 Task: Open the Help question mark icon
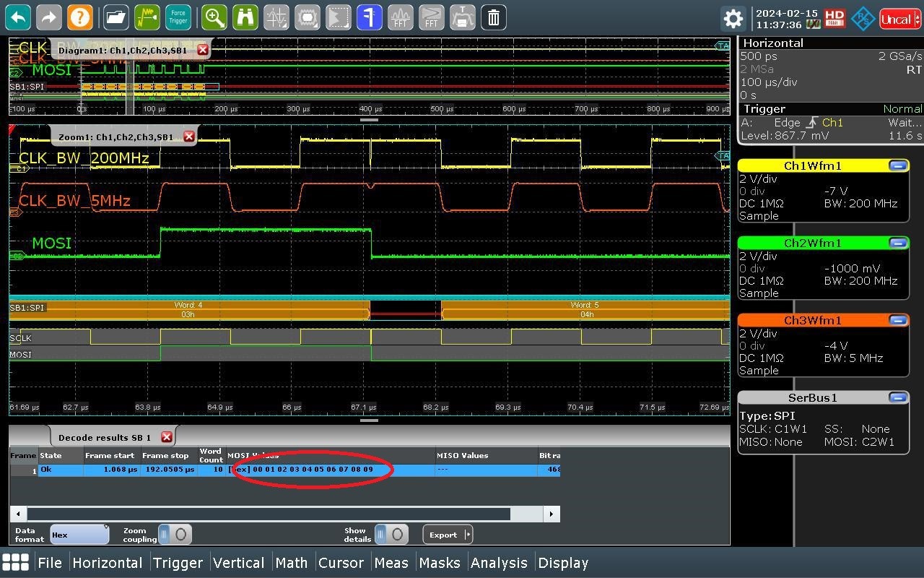79,17
